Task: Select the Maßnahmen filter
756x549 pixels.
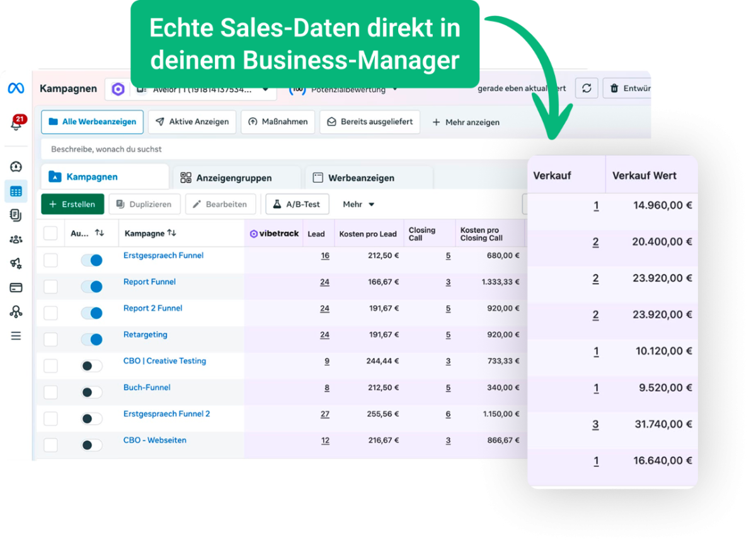Action: [278, 122]
